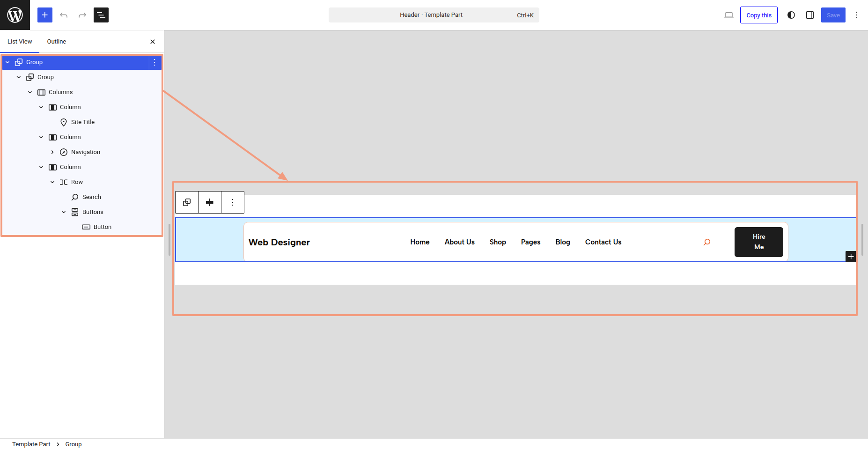Toggle the Styles half-circle panel
868x450 pixels.
791,15
